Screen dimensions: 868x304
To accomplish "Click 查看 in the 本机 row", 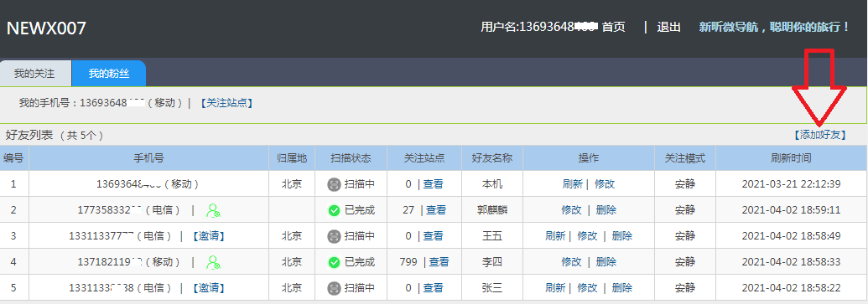I will (x=434, y=184).
